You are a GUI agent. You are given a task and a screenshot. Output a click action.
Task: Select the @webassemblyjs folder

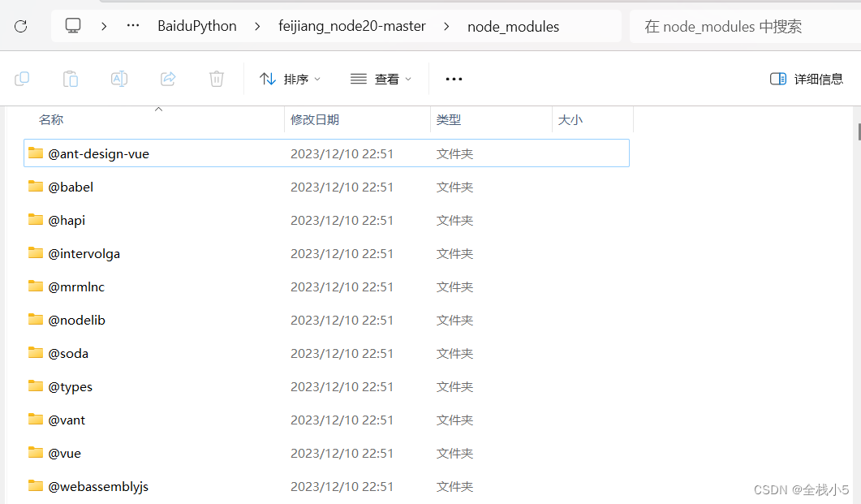98,486
